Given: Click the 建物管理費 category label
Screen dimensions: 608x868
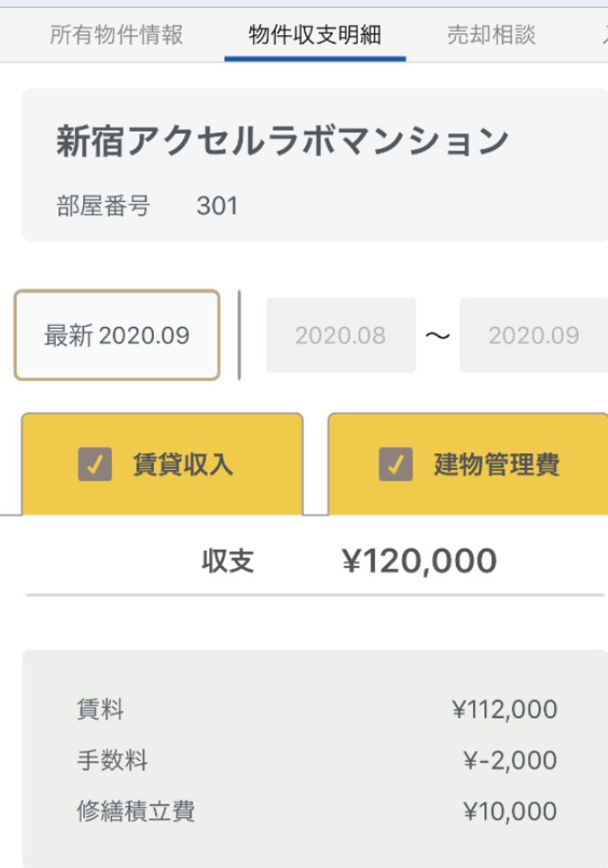Looking at the screenshot, I should pyautogui.click(x=496, y=465).
